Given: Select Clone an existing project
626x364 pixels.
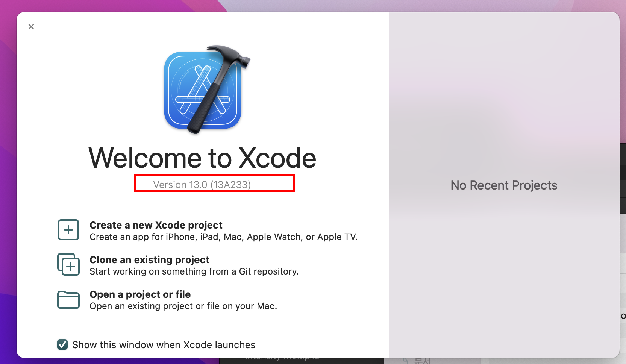Looking at the screenshot, I should pyautogui.click(x=149, y=260).
